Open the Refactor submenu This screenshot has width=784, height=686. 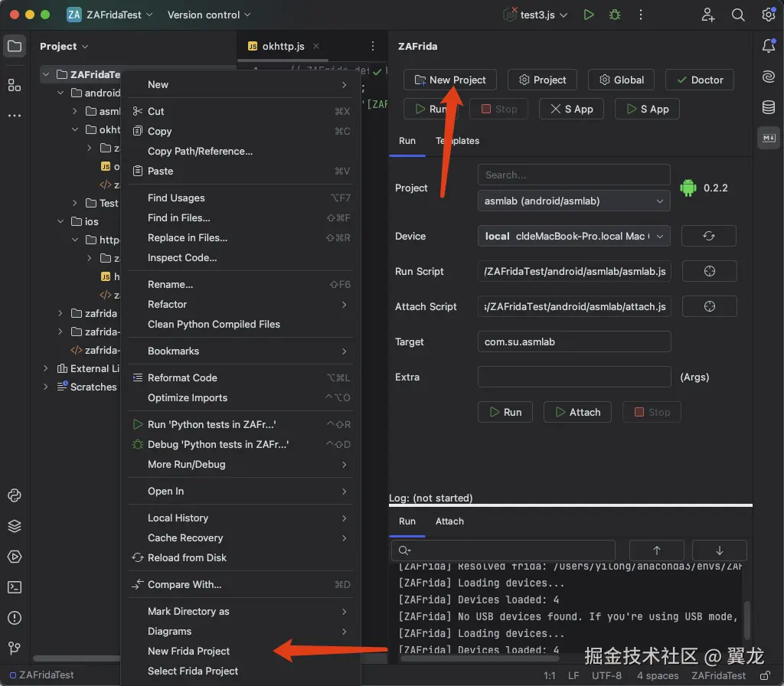pyautogui.click(x=240, y=305)
